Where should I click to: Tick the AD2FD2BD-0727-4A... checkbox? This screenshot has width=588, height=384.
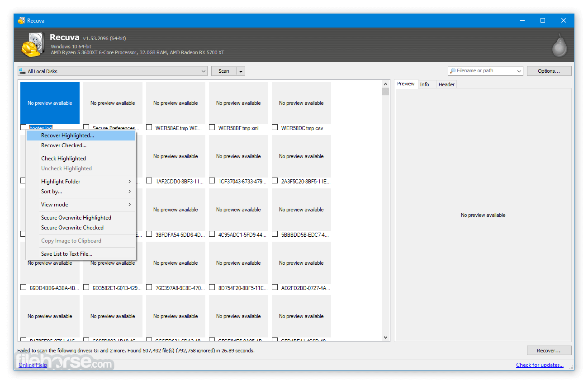275,287
